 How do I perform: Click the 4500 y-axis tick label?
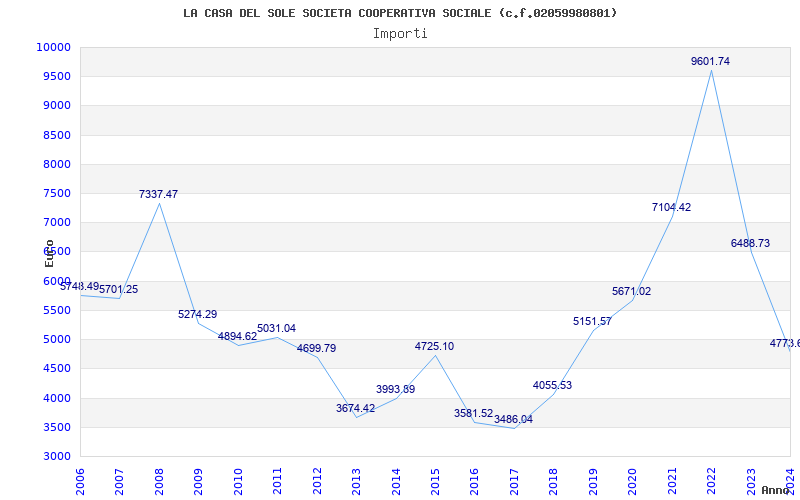[x=56, y=368]
